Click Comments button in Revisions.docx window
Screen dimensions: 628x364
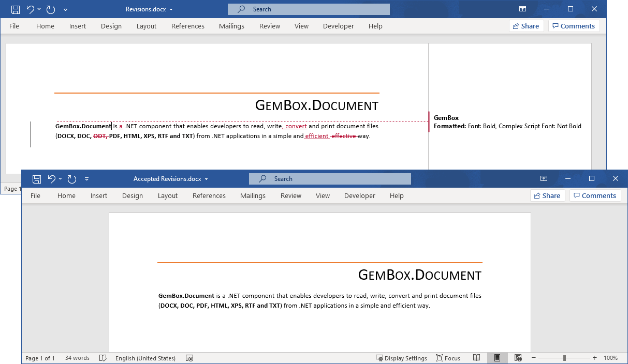[574, 26]
